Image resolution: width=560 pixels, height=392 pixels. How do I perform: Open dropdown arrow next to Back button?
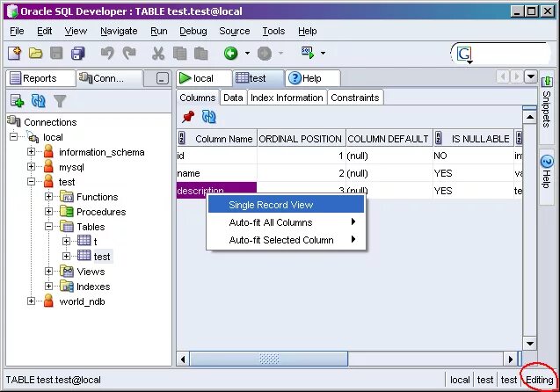pos(247,54)
